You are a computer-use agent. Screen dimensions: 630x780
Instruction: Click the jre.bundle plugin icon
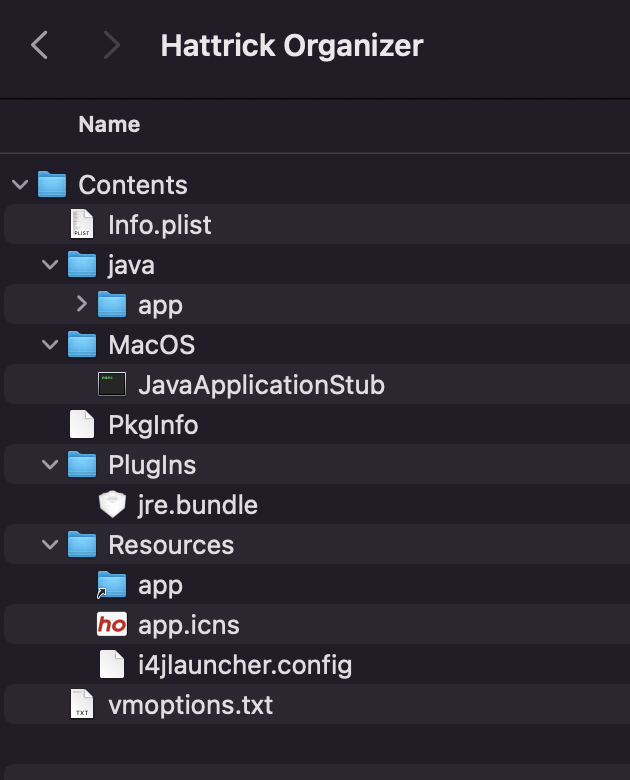[x=112, y=504]
